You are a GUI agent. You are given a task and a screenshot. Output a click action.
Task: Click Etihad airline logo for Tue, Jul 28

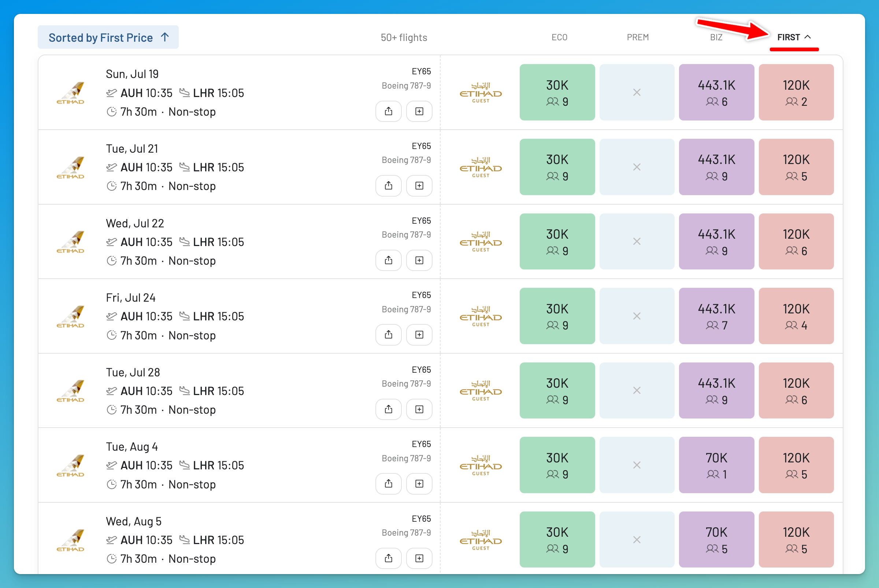tap(71, 391)
